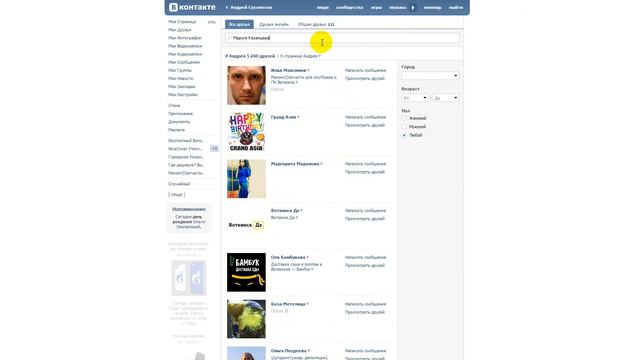View Илья Максимов's friends
The width and height of the screenshot is (640, 360).
click(x=364, y=78)
